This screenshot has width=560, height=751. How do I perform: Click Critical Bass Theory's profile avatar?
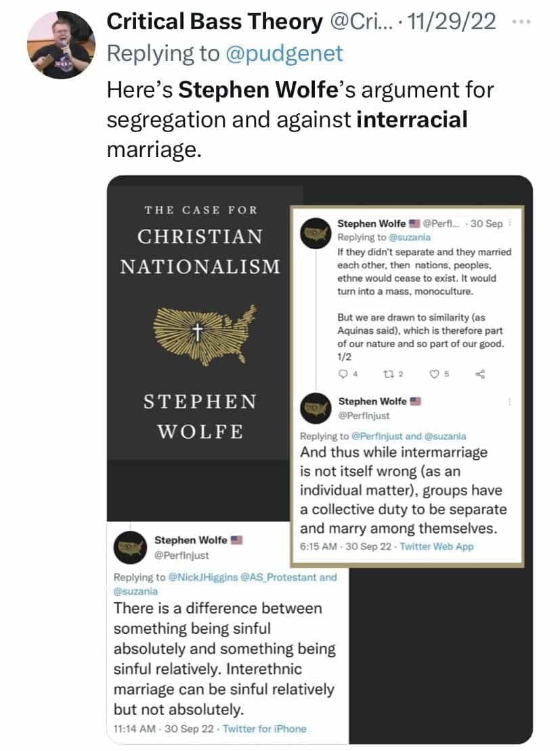(x=62, y=46)
